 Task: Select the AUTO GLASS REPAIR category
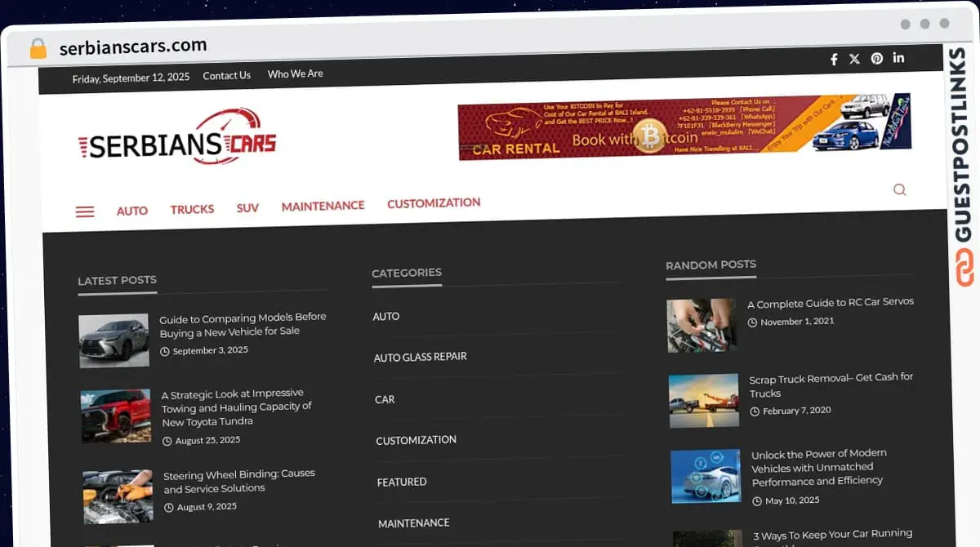coord(421,357)
